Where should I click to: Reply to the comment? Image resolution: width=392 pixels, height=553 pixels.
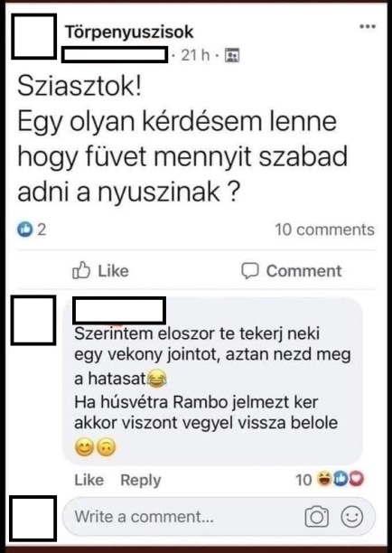coord(141,480)
